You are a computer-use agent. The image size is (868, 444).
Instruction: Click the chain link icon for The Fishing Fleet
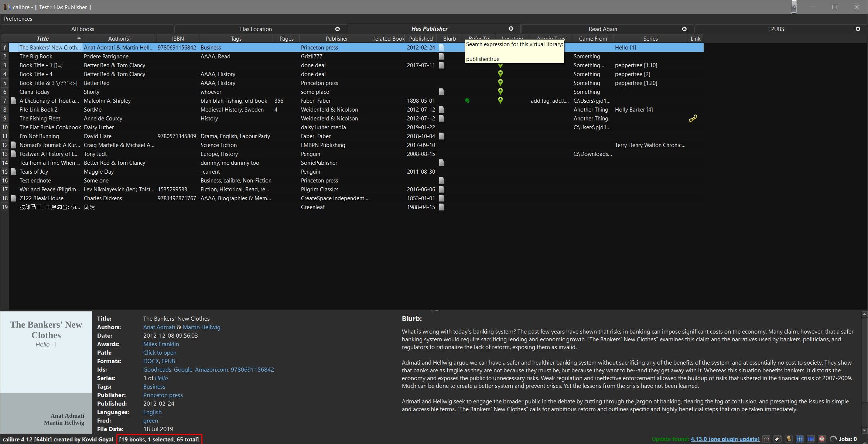tap(693, 118)
